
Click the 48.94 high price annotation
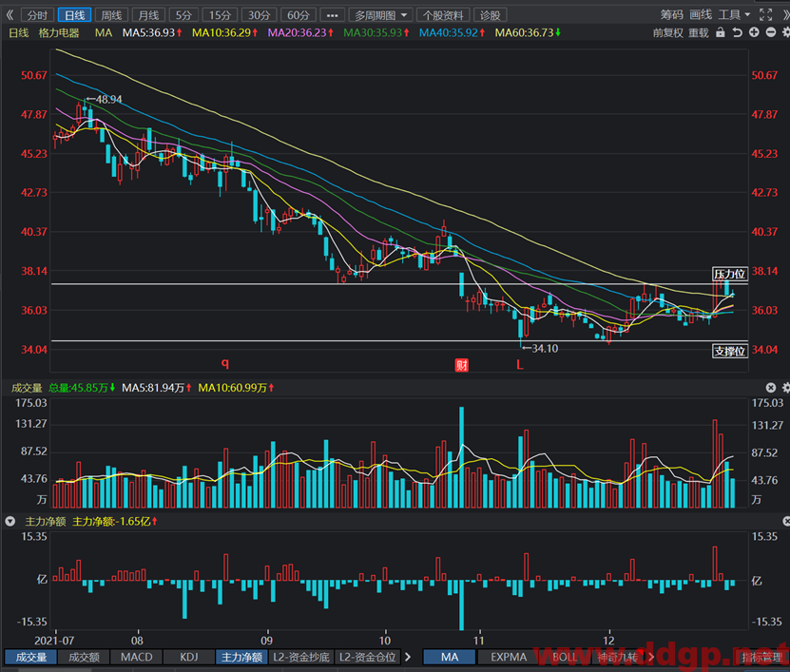click(105, 99)
